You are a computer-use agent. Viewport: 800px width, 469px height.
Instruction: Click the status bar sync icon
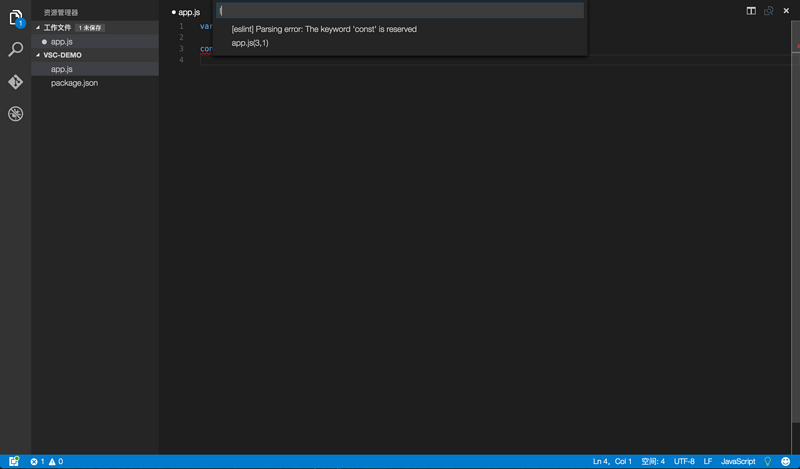click(14, 461)
